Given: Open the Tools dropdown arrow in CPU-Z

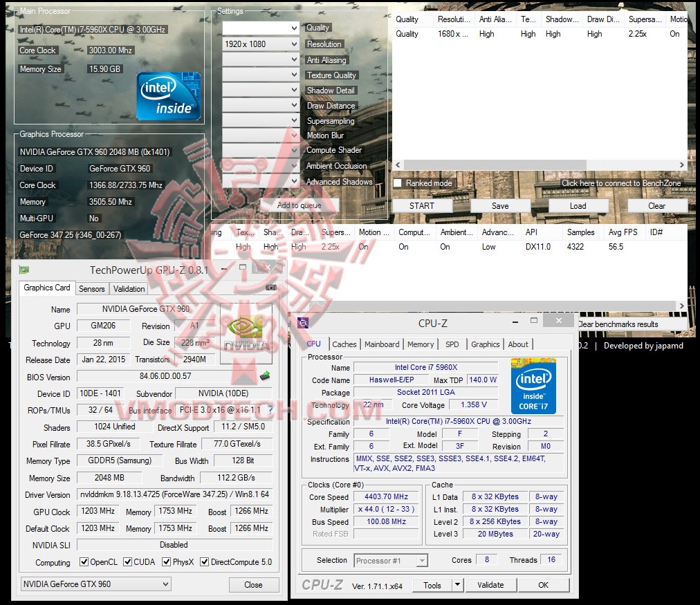Looking at the screenshot, I should pyautogui.click(x=457, y=584).
